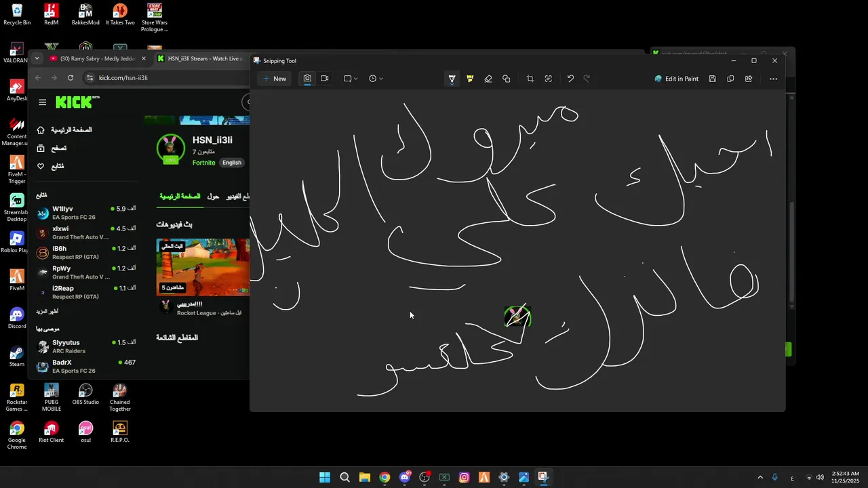The height and width of the screenshot is (488, 868).
Task: Select Snip (camera) mode in Snipping Tool
Action: (307, 79)
